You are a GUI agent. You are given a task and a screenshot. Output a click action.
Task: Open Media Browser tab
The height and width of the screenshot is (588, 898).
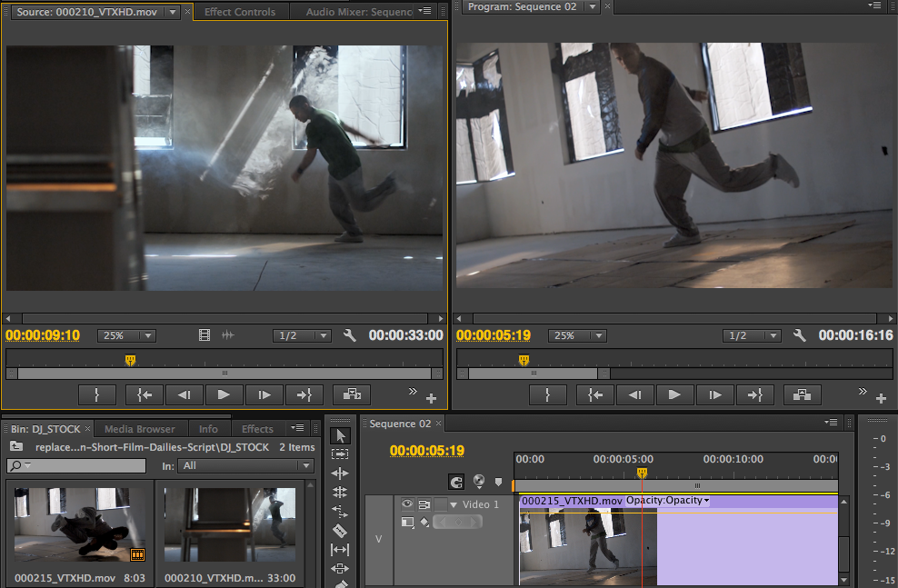[x=140, y=429]
